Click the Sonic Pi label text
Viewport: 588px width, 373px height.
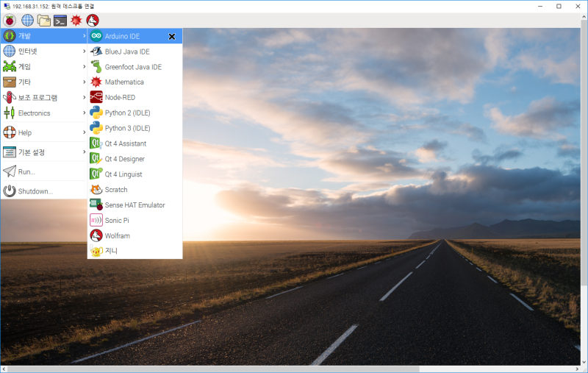point(117,220)
